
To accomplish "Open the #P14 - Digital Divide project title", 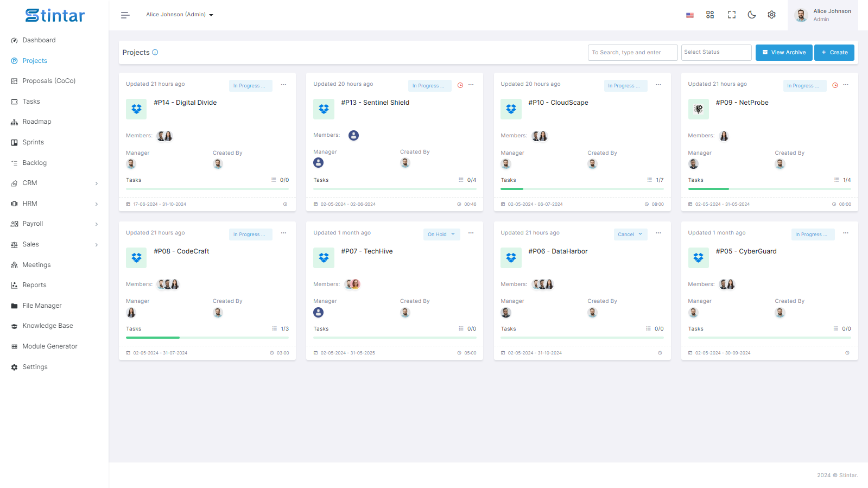I will pos(185,103).
